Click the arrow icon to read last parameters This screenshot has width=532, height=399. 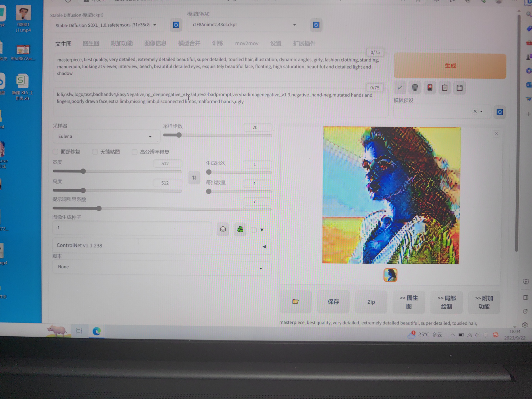[x=400, y=88]
